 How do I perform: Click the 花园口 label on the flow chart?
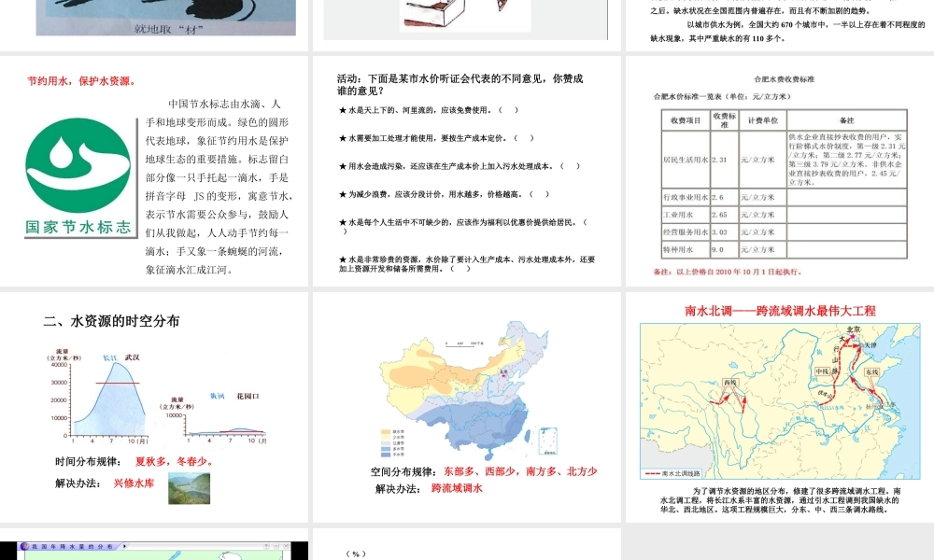pyautogui.click(x=248, y=396)
